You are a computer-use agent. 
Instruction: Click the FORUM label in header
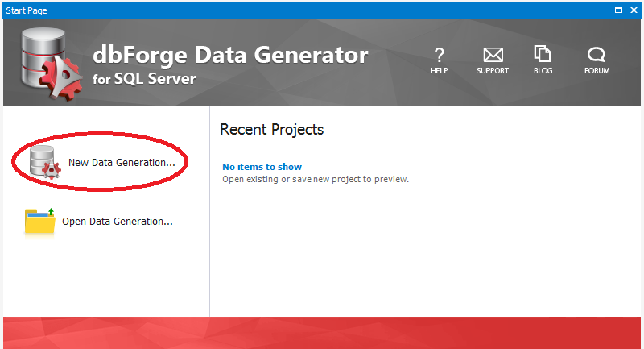597,71
